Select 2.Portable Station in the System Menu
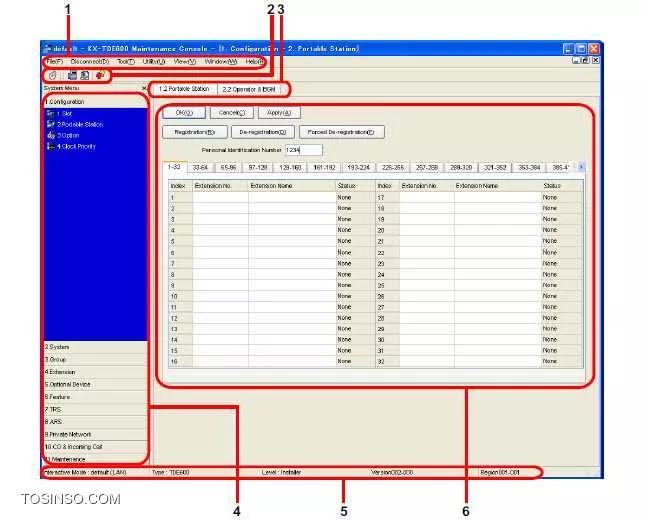 point(75,124)
